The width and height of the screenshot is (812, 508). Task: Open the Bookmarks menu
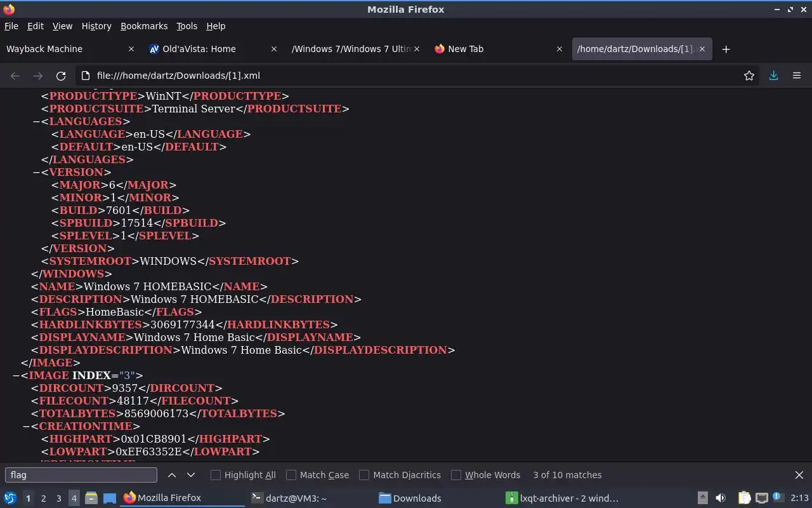(144, 26)
